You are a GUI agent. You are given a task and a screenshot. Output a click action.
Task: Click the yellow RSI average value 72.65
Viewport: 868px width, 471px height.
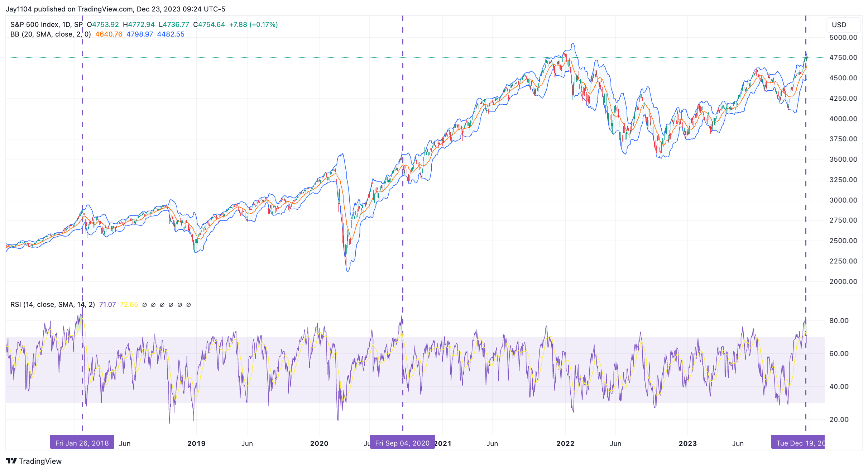pos(129,304)
